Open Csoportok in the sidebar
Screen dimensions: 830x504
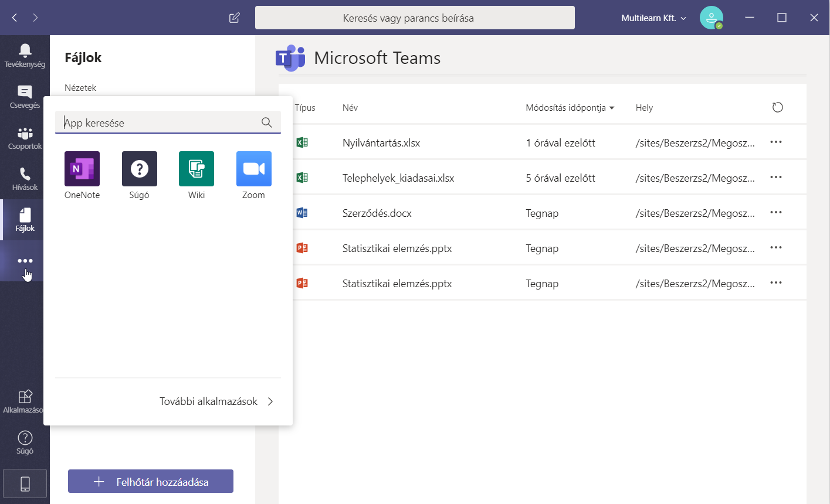coord(25,138)
